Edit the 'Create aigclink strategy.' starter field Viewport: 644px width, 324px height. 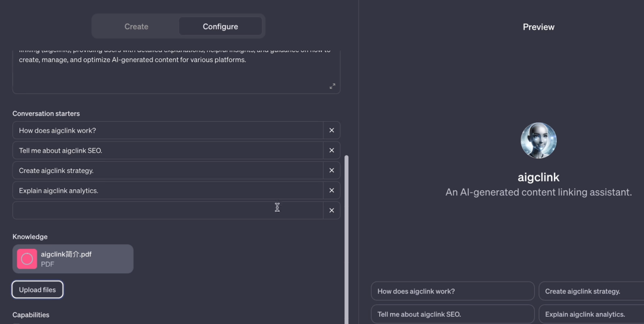168,170
